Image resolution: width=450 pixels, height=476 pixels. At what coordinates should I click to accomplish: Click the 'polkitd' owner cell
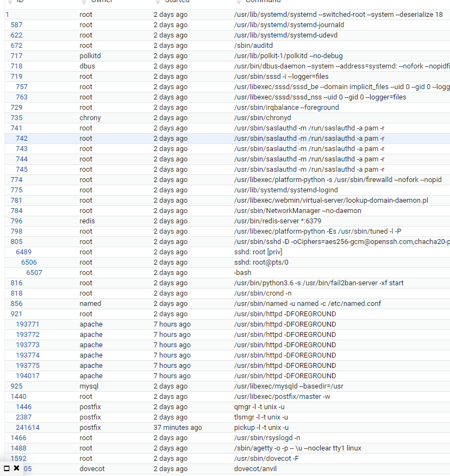coord(90,56)
